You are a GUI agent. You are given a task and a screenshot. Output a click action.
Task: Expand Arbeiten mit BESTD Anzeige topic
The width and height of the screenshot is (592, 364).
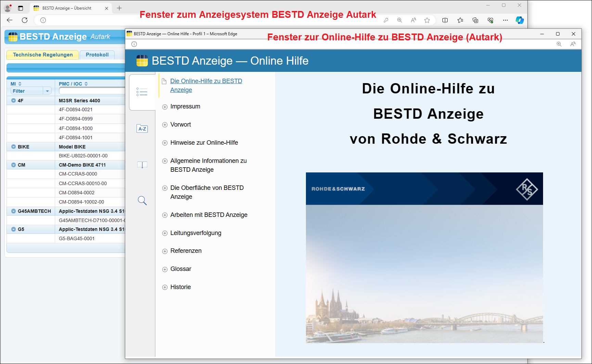165,215
